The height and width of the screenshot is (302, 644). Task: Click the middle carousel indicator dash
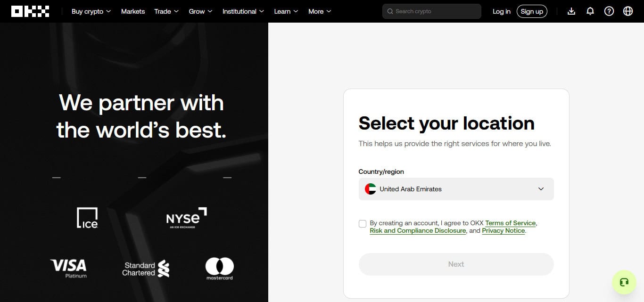[x=142, y=178]
